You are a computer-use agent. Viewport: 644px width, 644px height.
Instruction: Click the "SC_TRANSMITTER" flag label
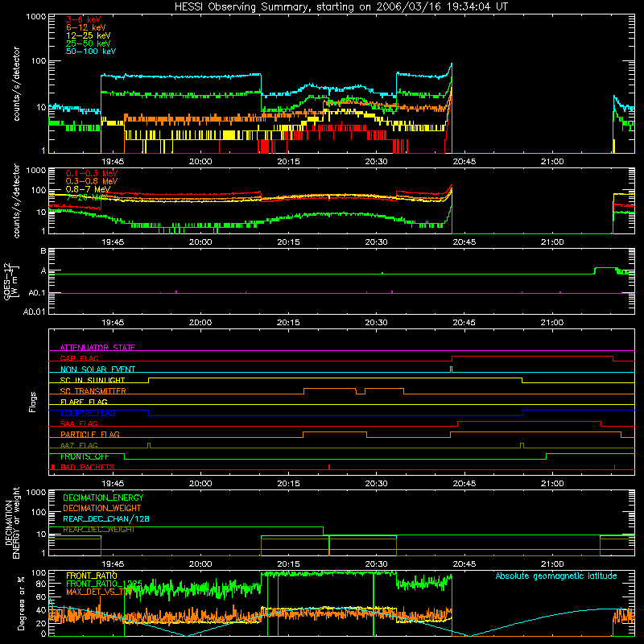[x=93, y=391]
